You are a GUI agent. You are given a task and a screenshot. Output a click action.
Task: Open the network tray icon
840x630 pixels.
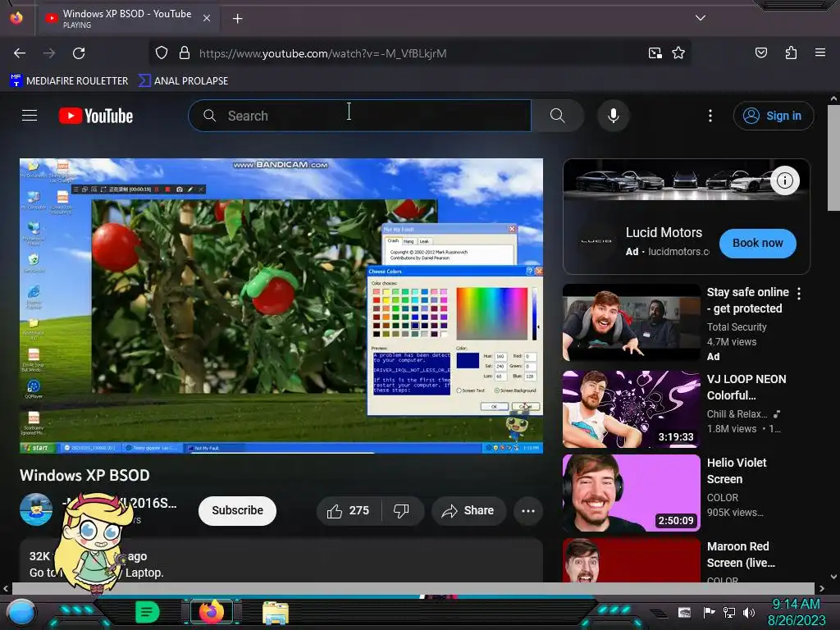[728, 612]
